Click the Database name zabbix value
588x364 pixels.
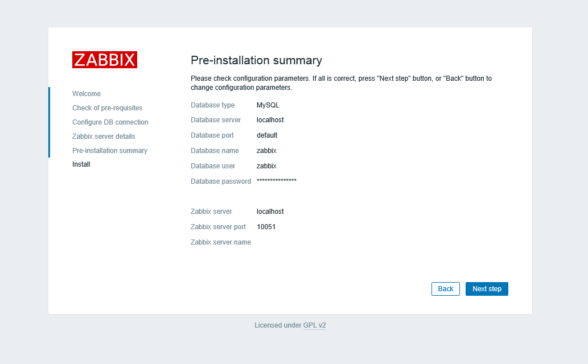(x=266, y=151)
